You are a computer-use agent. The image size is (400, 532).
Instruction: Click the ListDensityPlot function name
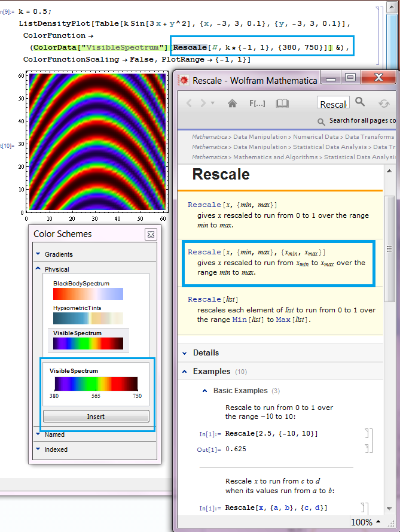coord(54,23)
